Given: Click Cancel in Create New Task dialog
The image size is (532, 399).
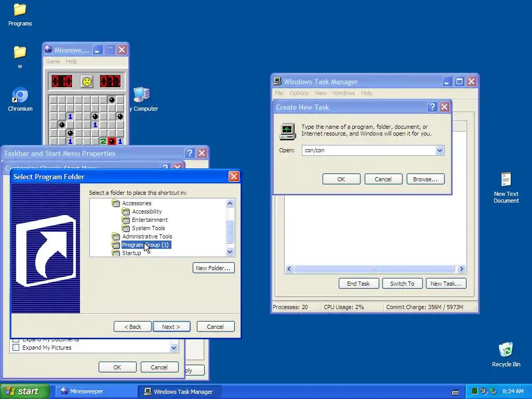Looking at the screenshot, I should coord(383,179).
